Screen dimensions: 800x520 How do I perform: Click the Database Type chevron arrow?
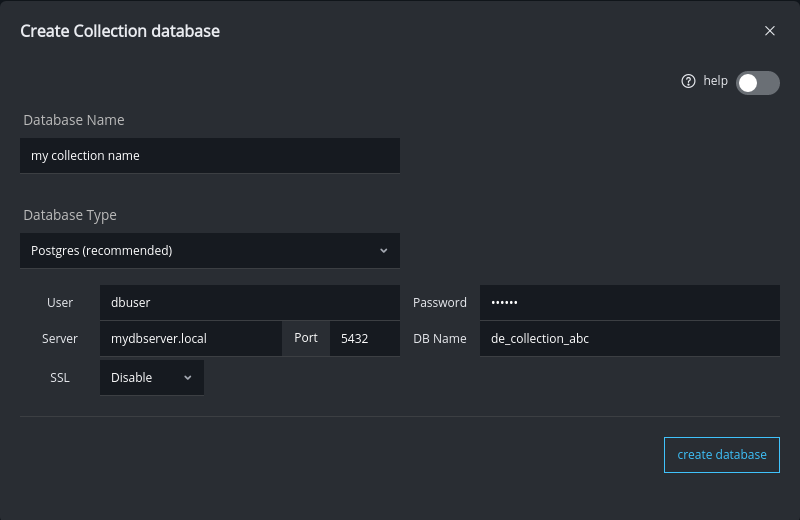384,251
